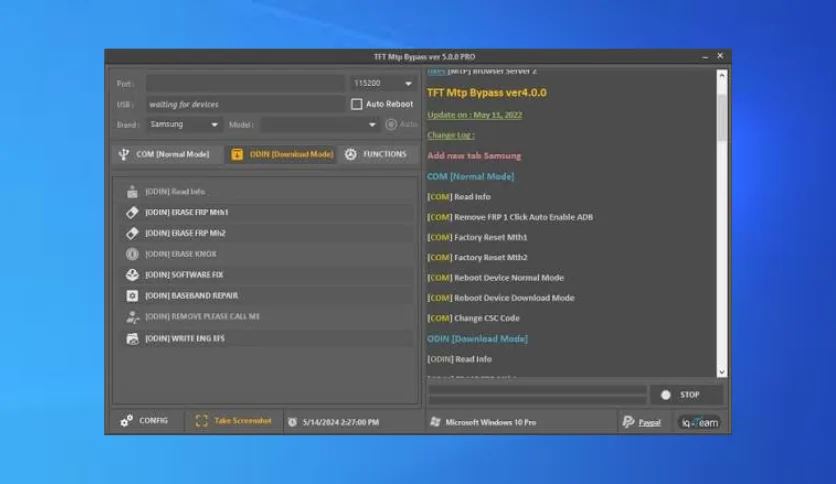
Task: Enable the Auto Reboot checkbox
Action: point(357,104)
